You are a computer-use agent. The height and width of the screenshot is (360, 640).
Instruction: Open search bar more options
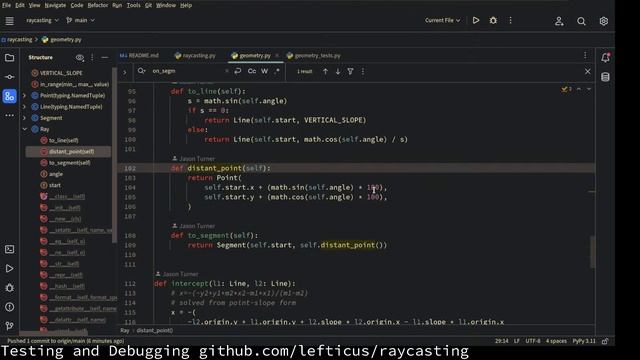coord(363,71)
